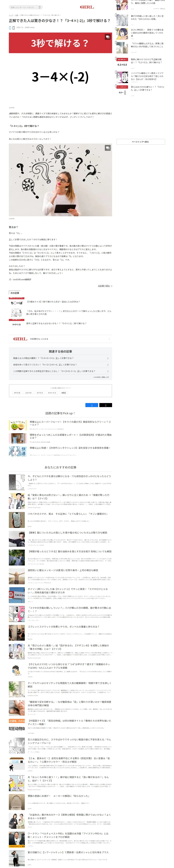Open the UR賃貸住宅 Pick up article

(71, 436)
